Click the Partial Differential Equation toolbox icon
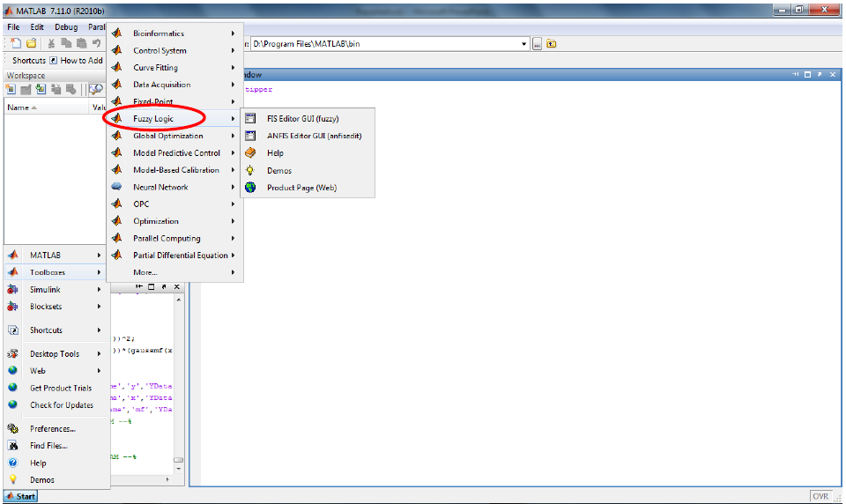846x504 pixels. 116,256
